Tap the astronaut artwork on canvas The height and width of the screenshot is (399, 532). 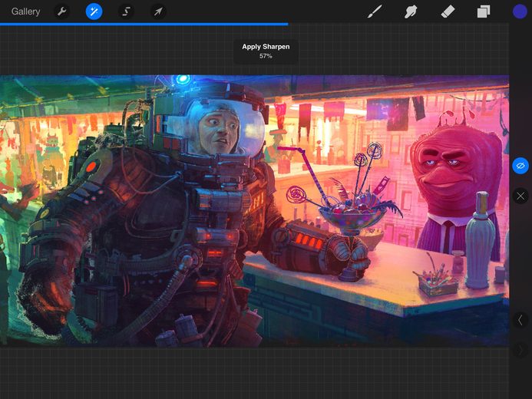254,211
